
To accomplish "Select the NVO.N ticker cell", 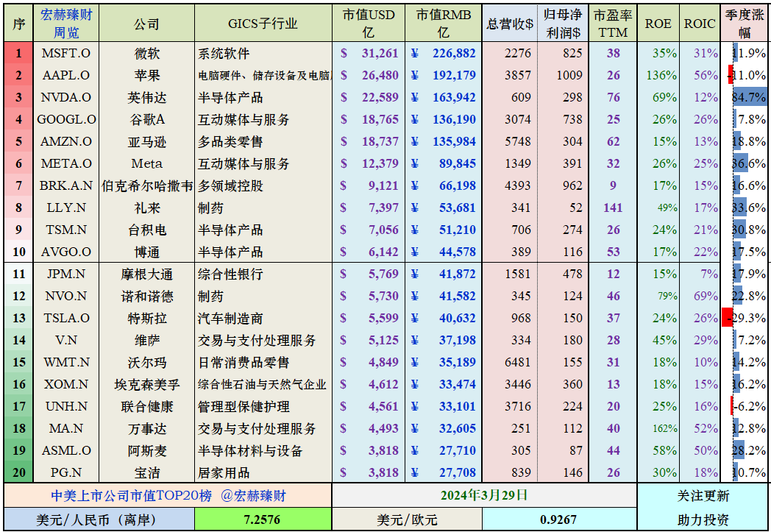I will point(66,296).
